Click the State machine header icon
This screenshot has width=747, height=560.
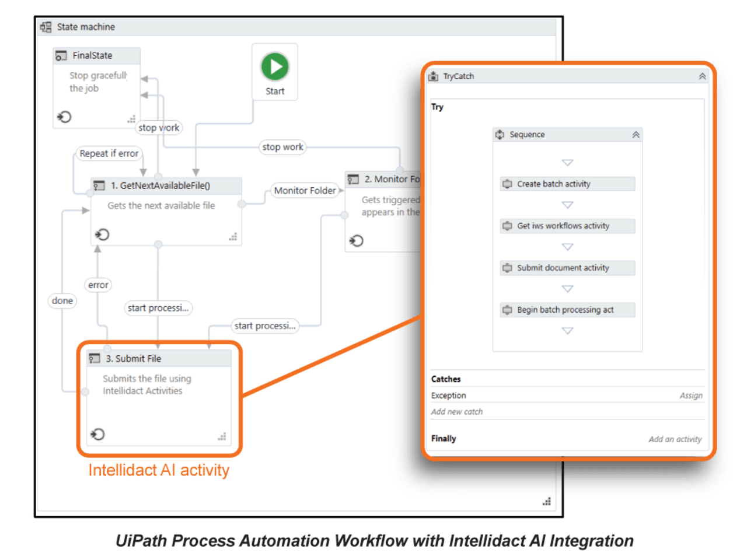[x=46, y=27]
